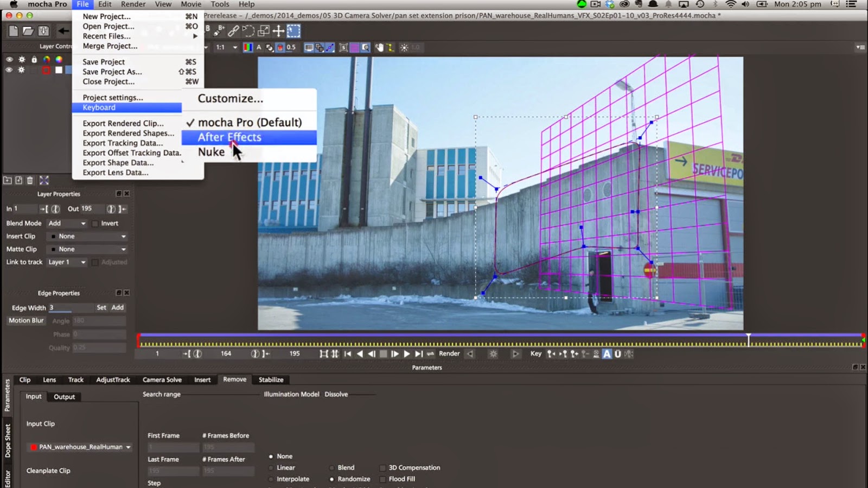The image size is (868, 488).
Task: Toggle RGB channels view icon
Action: pyautogui.click(x=248, y=47)
